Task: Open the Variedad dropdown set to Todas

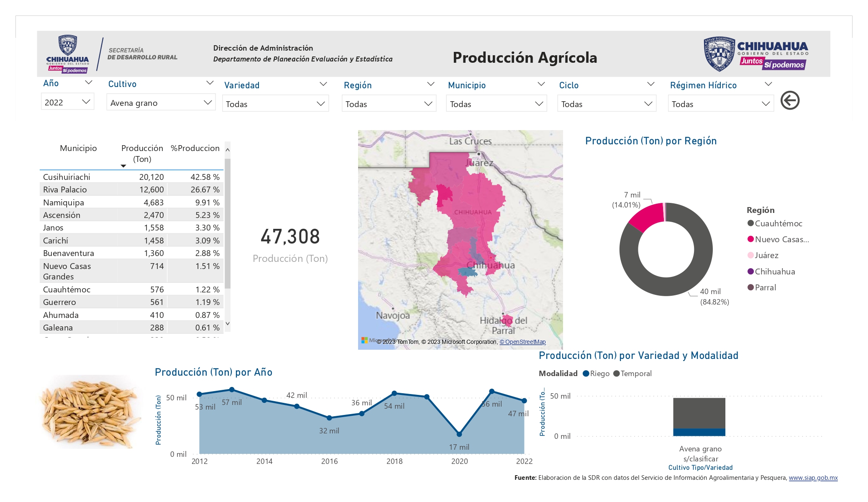Action: pyautogui.click(x=275, y=104)
